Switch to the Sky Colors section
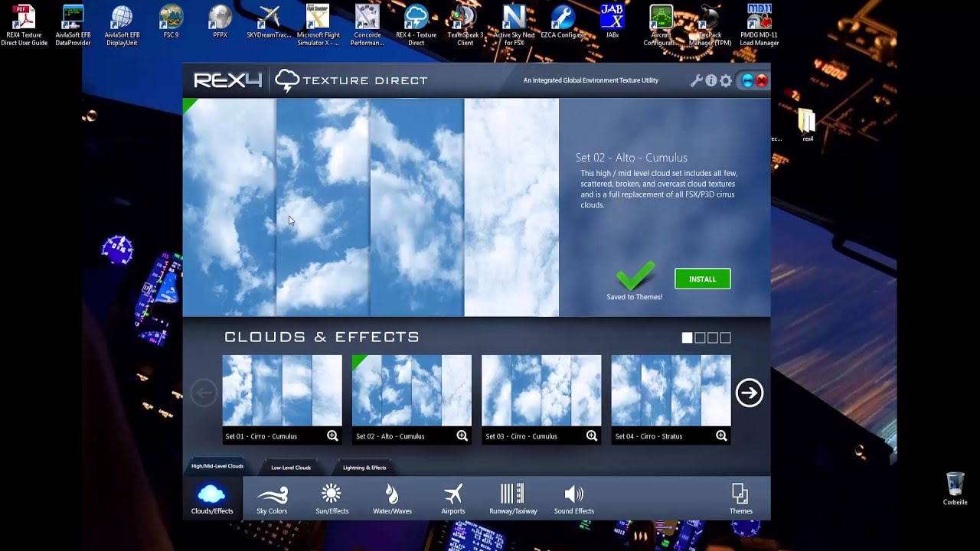 pyautogui.click(x=272, y=499)
